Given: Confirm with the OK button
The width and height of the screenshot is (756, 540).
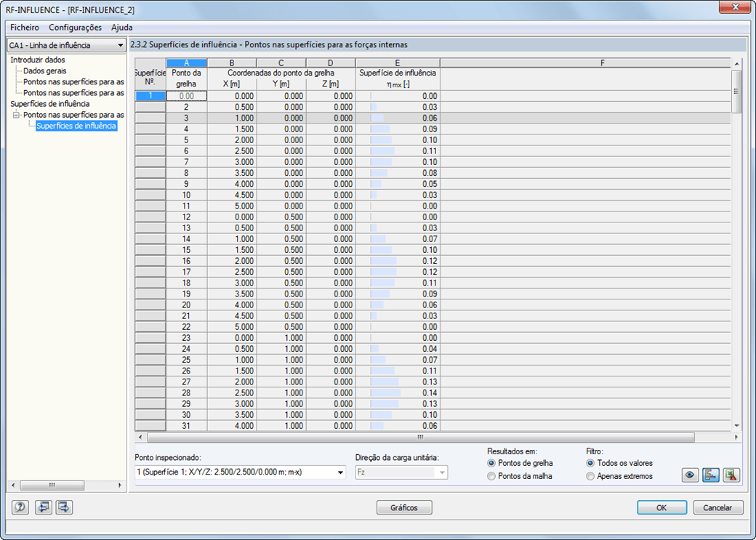Looking at the screenshot, I should click(x=661, y=507).
